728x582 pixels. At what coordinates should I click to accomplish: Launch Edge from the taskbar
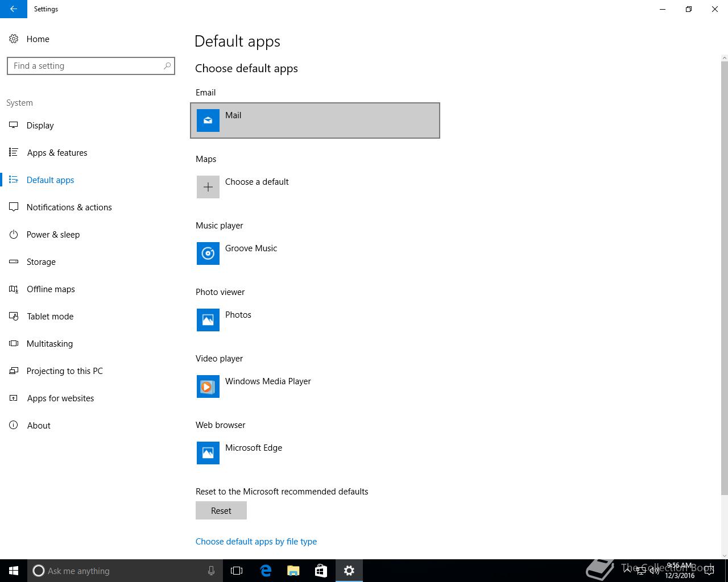(x=266, y=571)
